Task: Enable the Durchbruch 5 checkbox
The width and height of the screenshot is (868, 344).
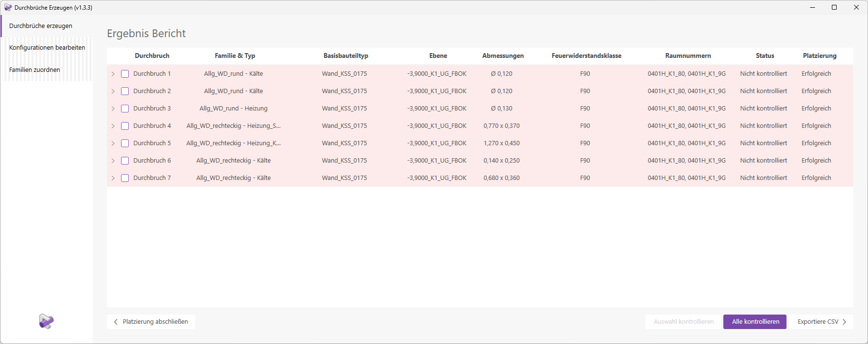Action: click(x=125, y=143)
